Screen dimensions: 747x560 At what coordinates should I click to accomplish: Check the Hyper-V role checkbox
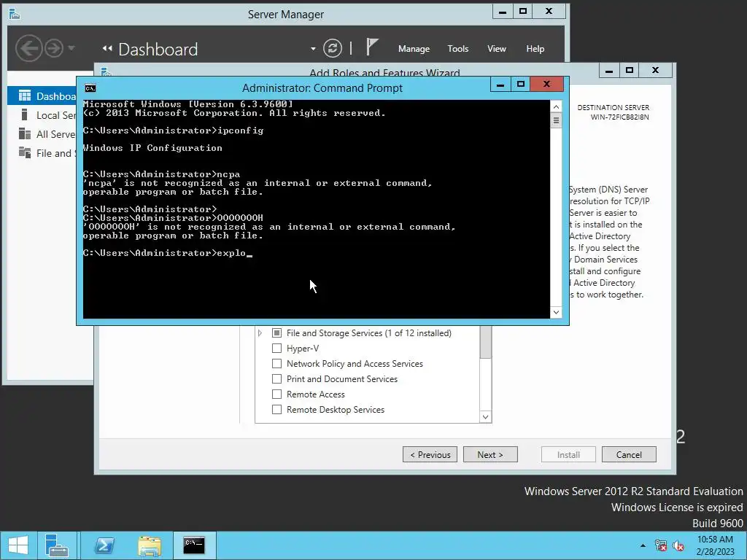(276, 348)
